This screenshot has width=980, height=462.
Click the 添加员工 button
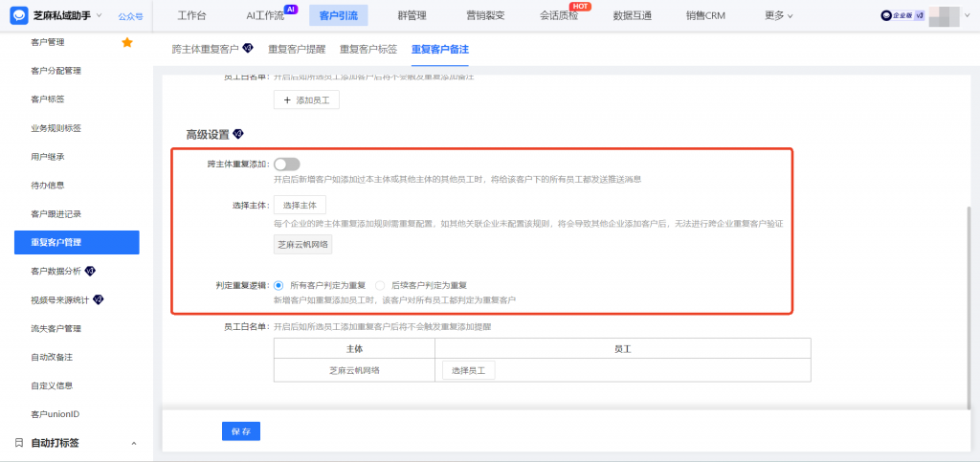tap(306, 99)
